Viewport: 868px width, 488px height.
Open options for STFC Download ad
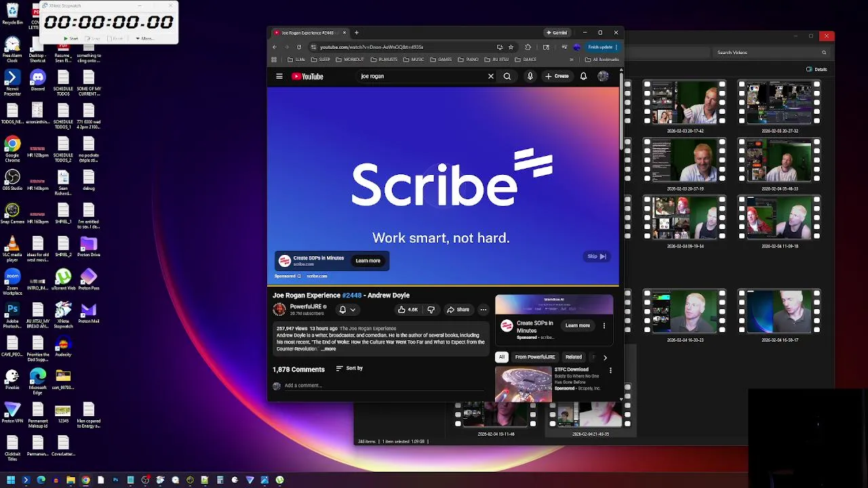tap(610, 370)
